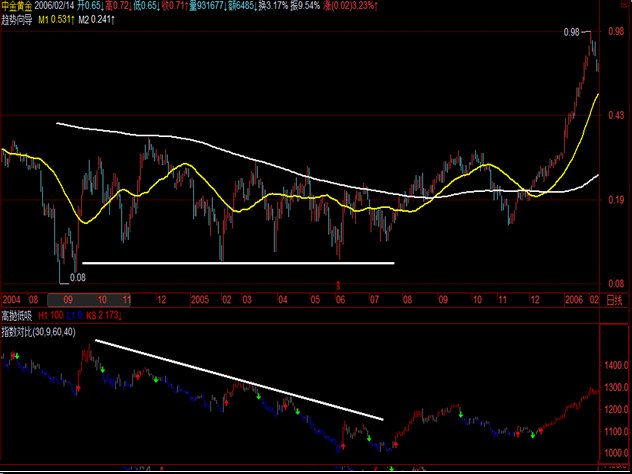
Task: Select the white descending trendline in lower panel
Action: pyautogui.click(x=240, y=381)
